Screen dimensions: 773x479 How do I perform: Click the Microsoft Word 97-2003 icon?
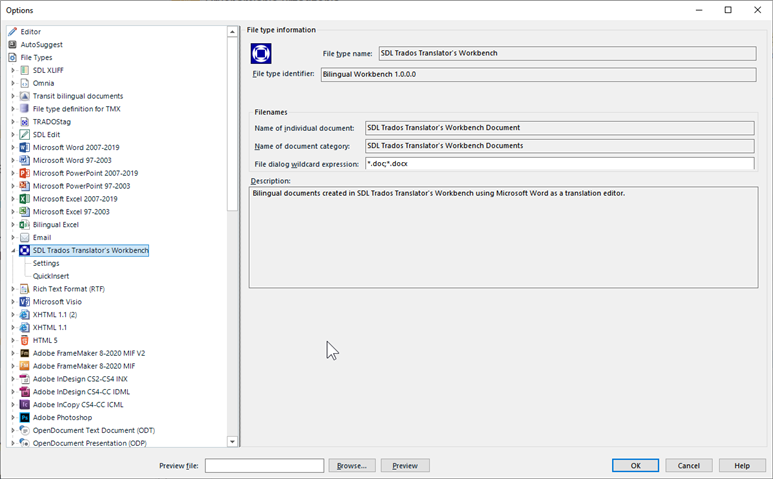(x=24, y=160)
